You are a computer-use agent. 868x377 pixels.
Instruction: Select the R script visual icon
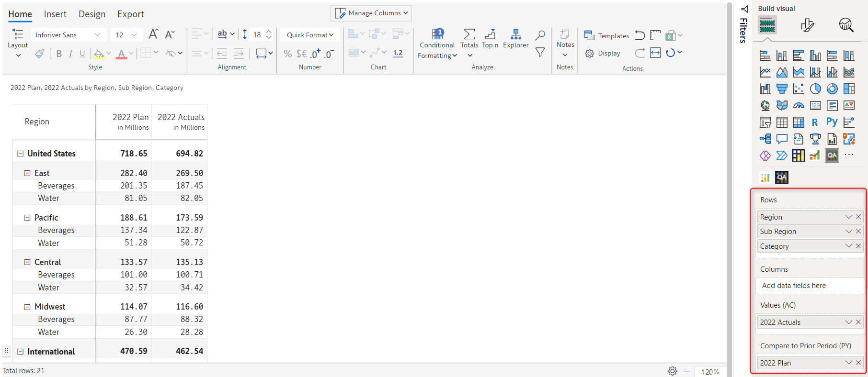click(815, 122)
